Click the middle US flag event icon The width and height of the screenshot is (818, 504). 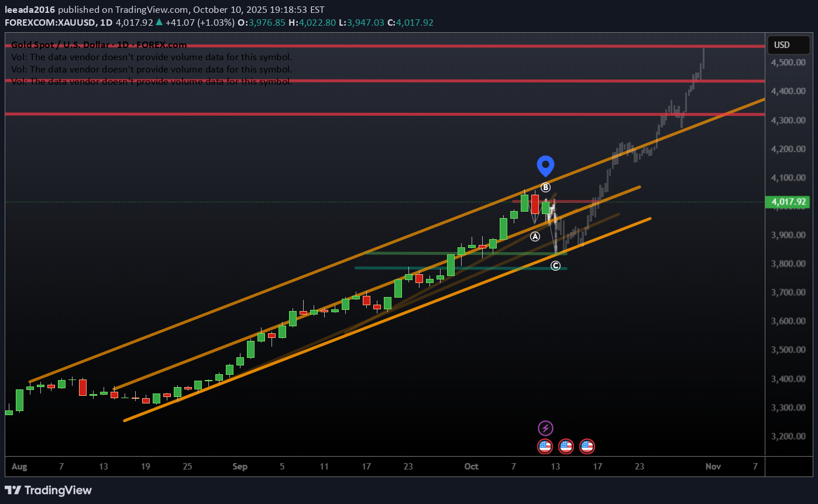[566, 447]
